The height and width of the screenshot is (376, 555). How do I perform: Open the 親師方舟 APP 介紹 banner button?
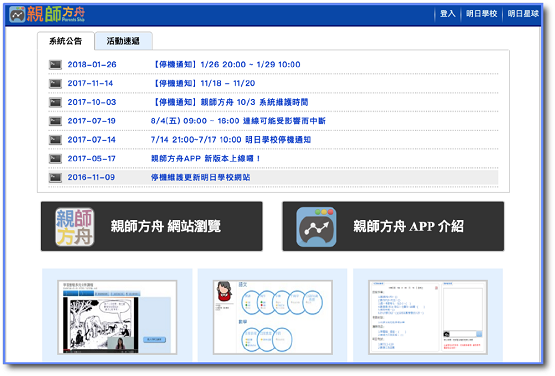click(393, 227)
